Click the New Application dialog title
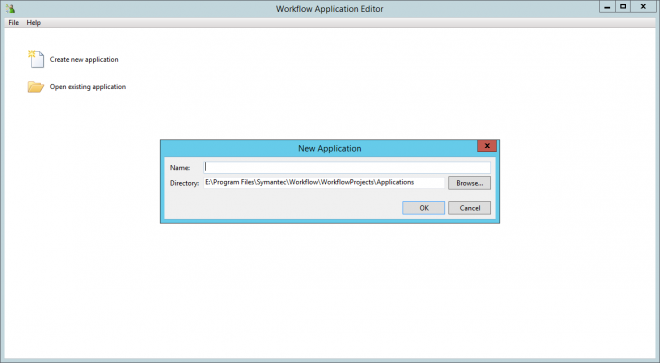Image resolution: width=660 pixels, height=363 pixels. coord(330,149)
